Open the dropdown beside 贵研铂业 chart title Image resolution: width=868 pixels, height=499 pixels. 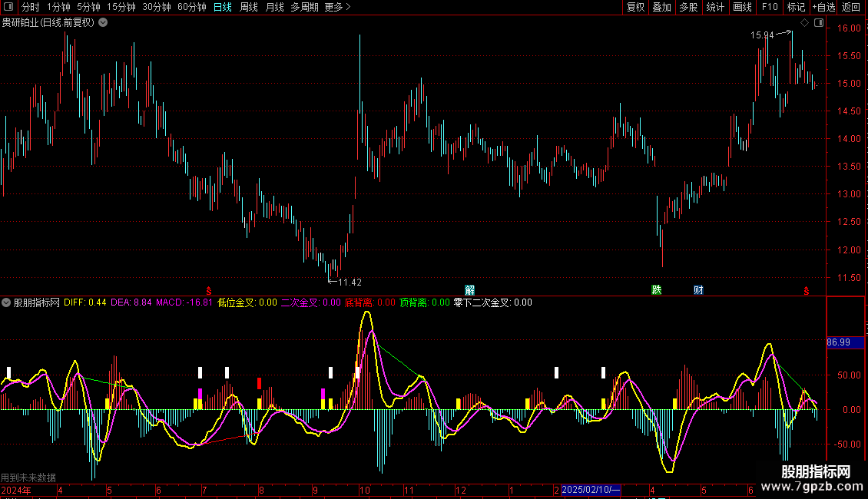103,23
